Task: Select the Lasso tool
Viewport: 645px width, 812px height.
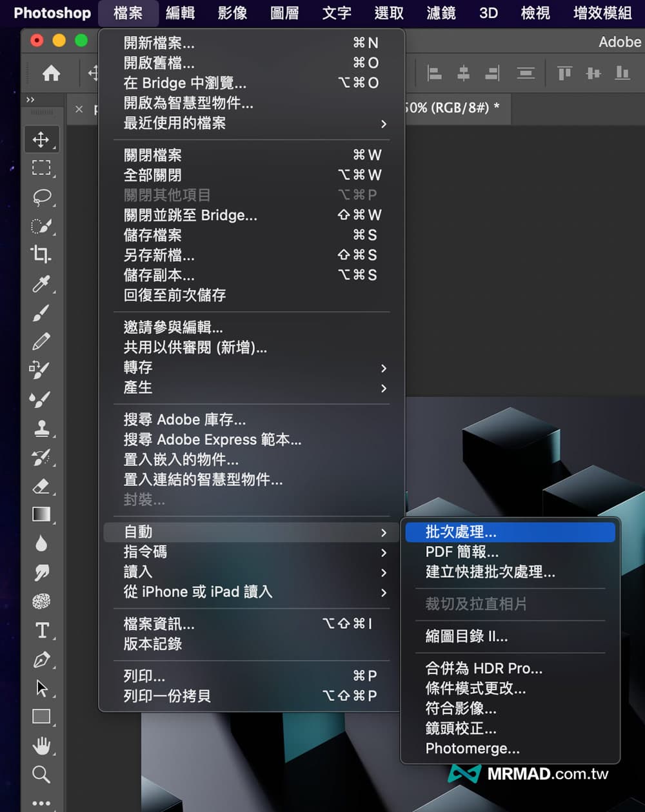Action: 41,197
